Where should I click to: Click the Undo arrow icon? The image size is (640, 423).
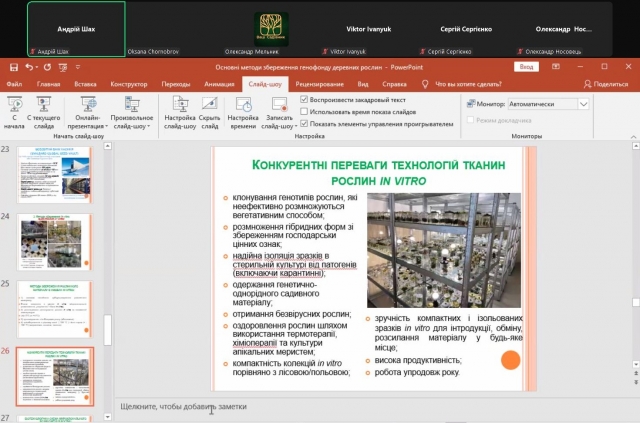coord(29,67)
